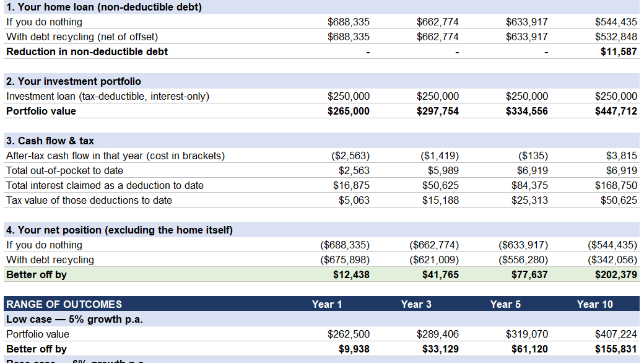Select the ($342,056) with debt recycling cell
644x363 pixels.
pyautogui.click(x=612, y=260)
